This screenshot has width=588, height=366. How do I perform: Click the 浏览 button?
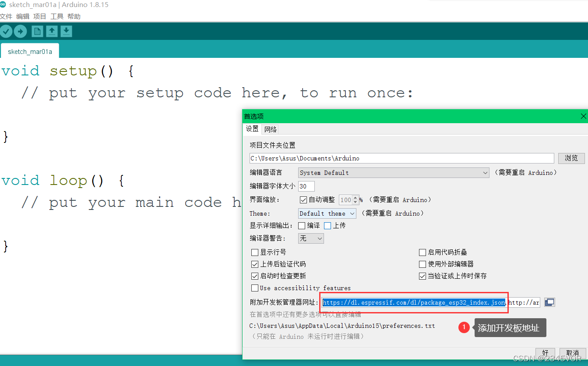point(571,158)
